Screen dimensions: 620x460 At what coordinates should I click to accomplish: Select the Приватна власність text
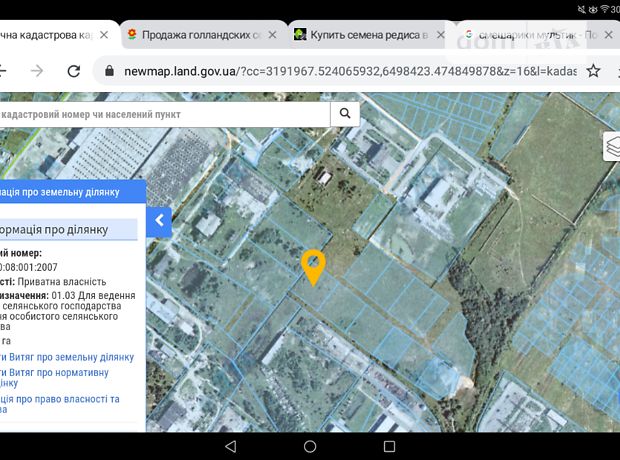[x=62, y=282]
